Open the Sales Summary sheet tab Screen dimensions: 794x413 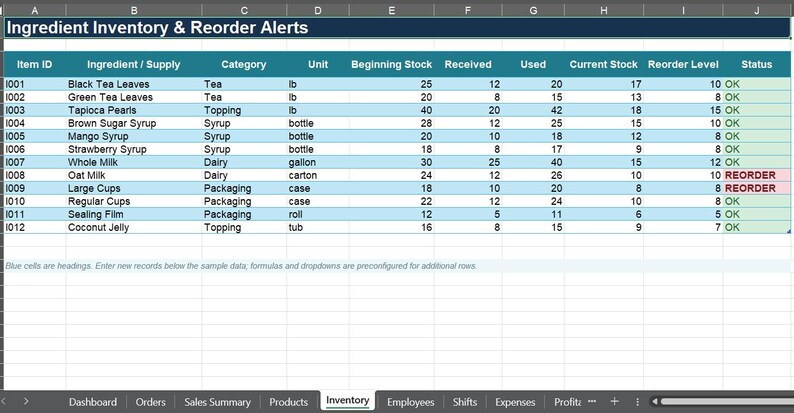[217, 402]
